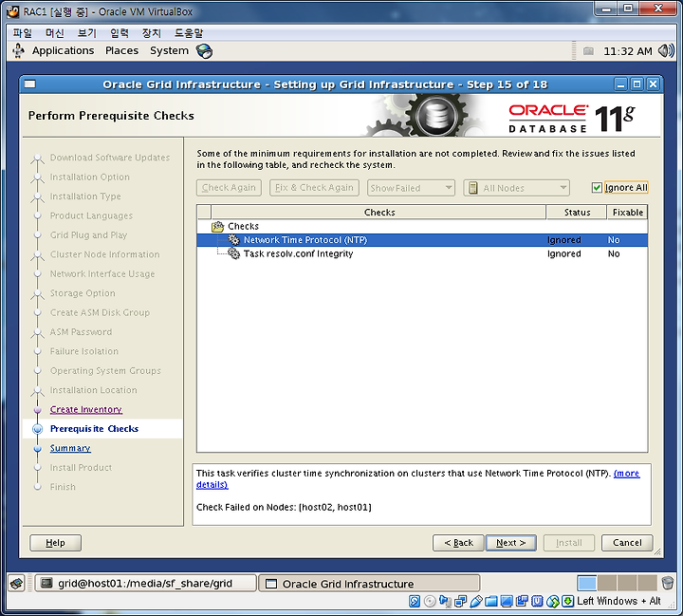Go back with the < Back button
Viewport: 683px width, 616px height.
(458, 543)
